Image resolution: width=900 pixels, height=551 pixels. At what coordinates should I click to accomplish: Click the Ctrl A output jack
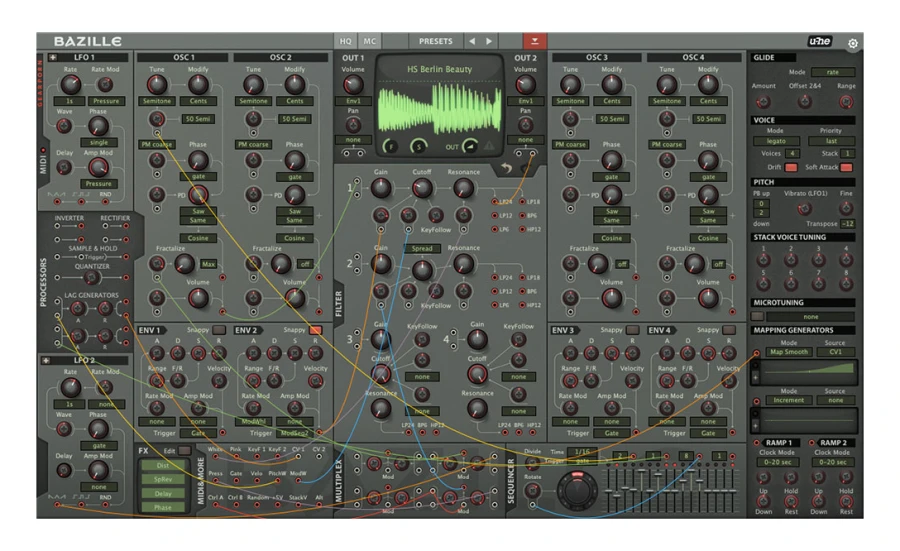[215, 505]
